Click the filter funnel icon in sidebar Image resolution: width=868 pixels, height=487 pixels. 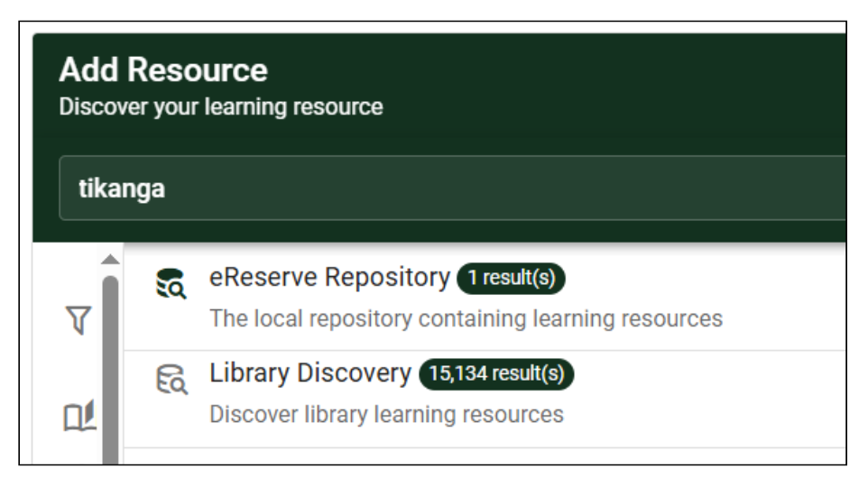(78, 320)
